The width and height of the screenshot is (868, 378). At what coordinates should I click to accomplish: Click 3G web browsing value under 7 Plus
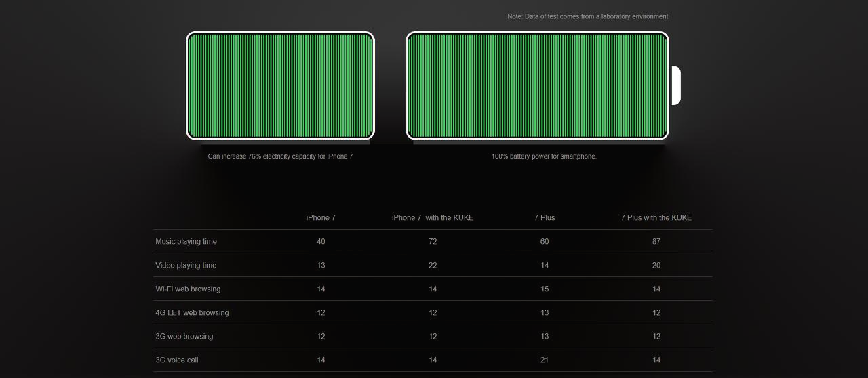pos(545,336)
